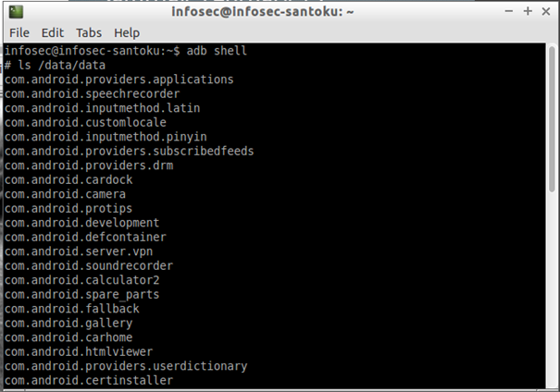Click the com.android.speechrecorder line

tap(92, 94)
